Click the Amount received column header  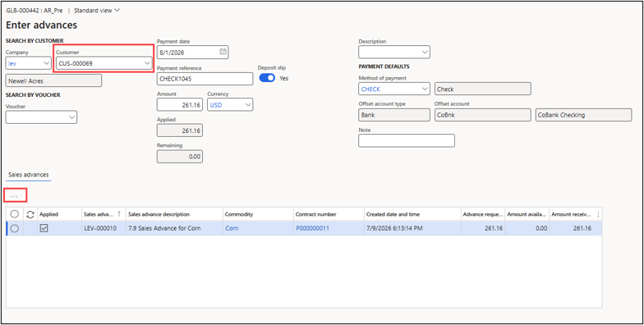[572, 214]
